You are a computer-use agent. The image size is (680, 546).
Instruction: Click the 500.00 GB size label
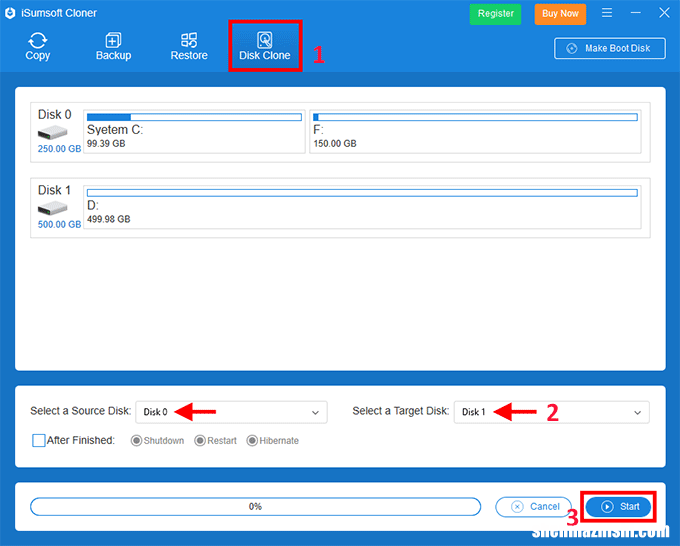point(59,224)
